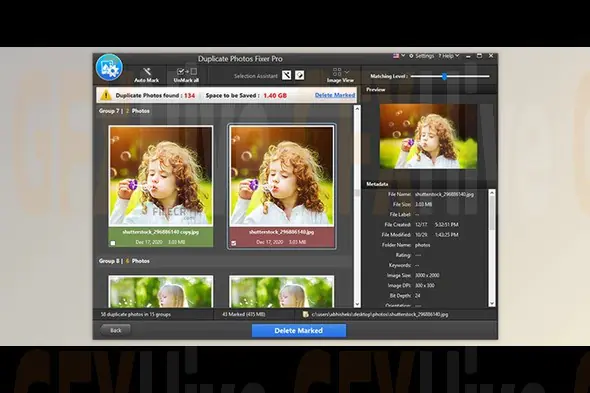Open Settings from the title bar
The image size is (590, 393).
pyautogui.click(x=422, y=56)
